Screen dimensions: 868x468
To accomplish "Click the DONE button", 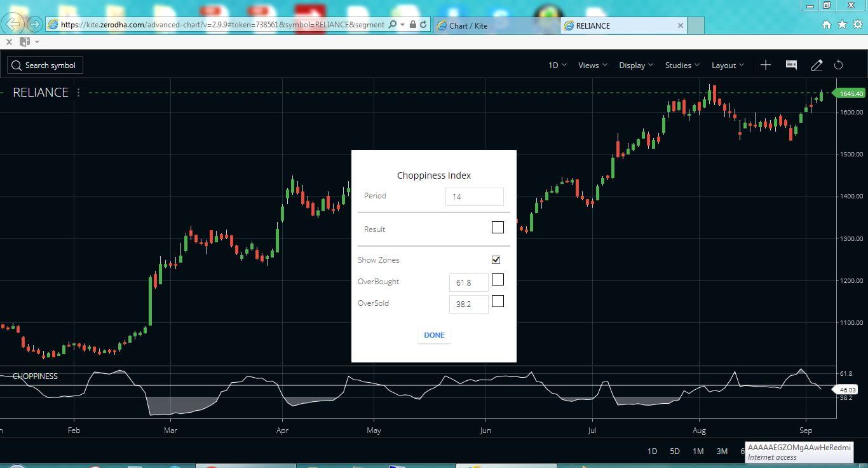I will (434, 335).
